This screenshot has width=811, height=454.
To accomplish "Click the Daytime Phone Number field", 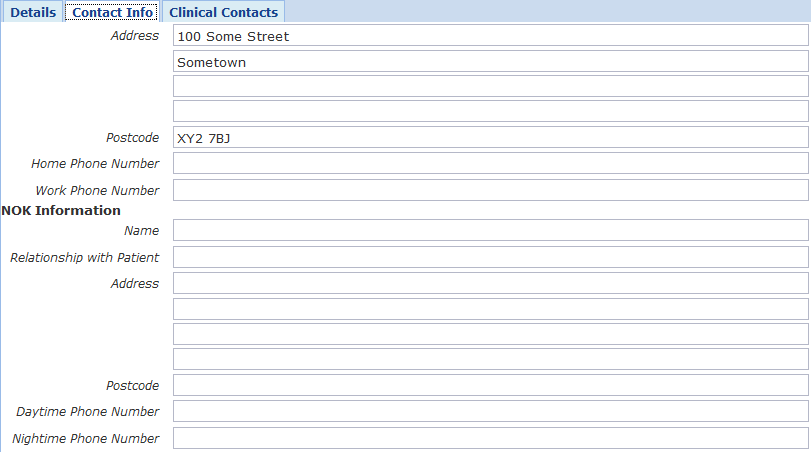I will coord(490,412).
